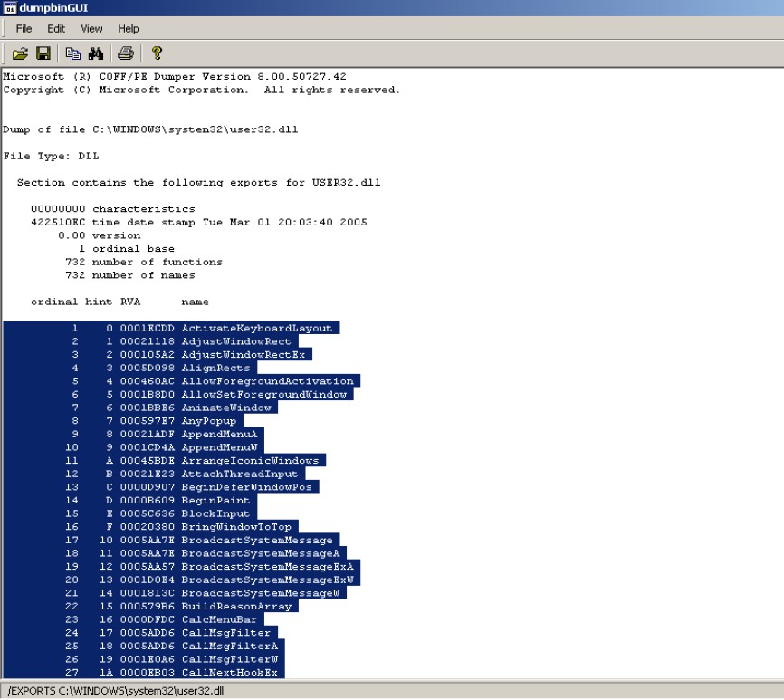Screen dimensions: 784x700
Task: Click the ActivateKeyboardLayout export row
Action: (171, 328)
